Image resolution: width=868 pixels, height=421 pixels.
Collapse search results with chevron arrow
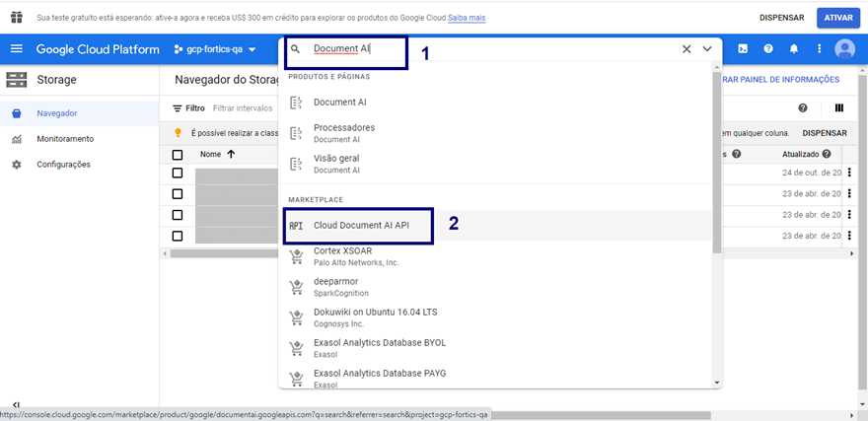707,48
